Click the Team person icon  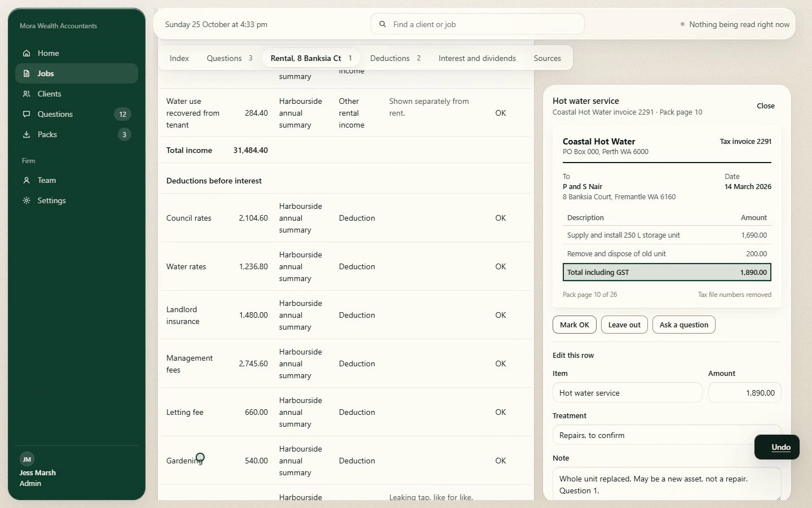tap(27, 180)
